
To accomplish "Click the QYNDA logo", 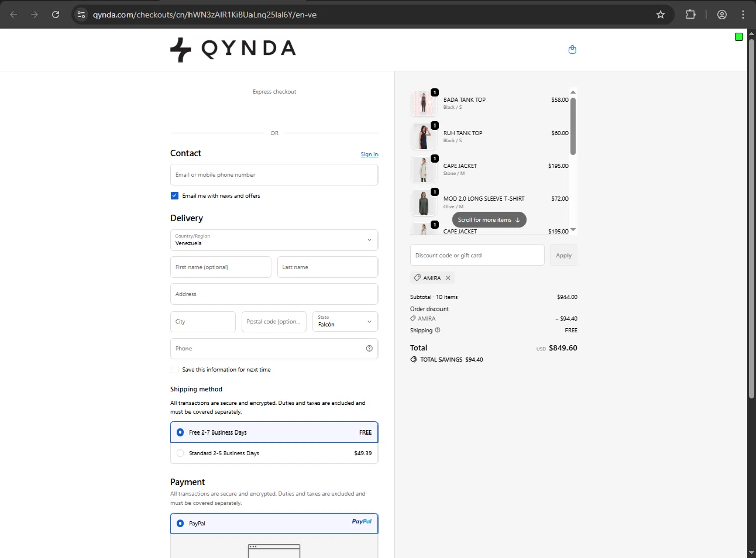I will click(233, 49).
